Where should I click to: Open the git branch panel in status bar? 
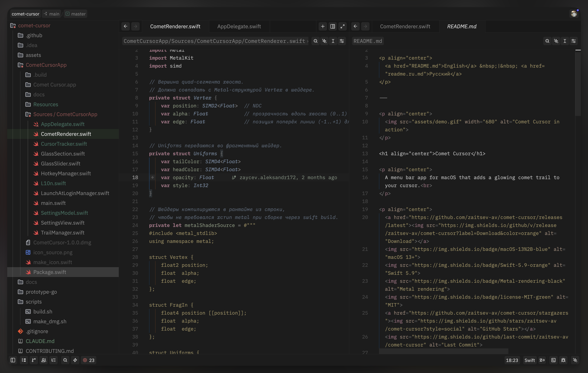point(34,360)
